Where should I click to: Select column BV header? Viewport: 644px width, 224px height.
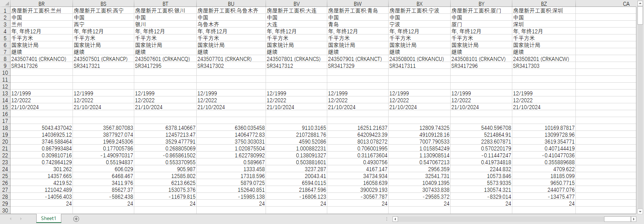(296, 4)
